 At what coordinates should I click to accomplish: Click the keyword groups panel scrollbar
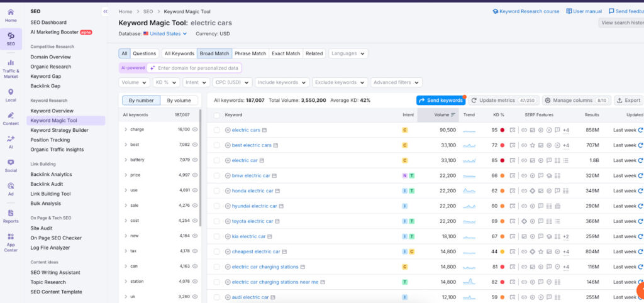click(x=201, y=167)
